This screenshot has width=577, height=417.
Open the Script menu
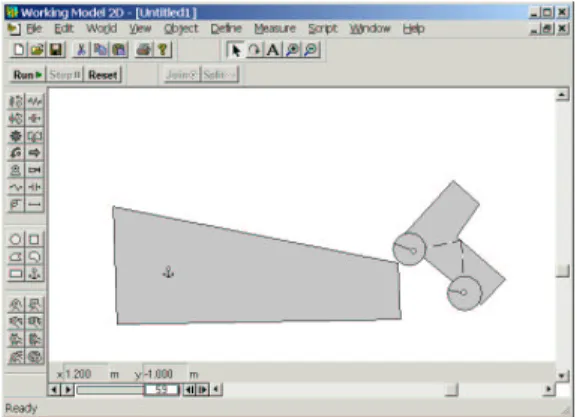coord(322,29)
